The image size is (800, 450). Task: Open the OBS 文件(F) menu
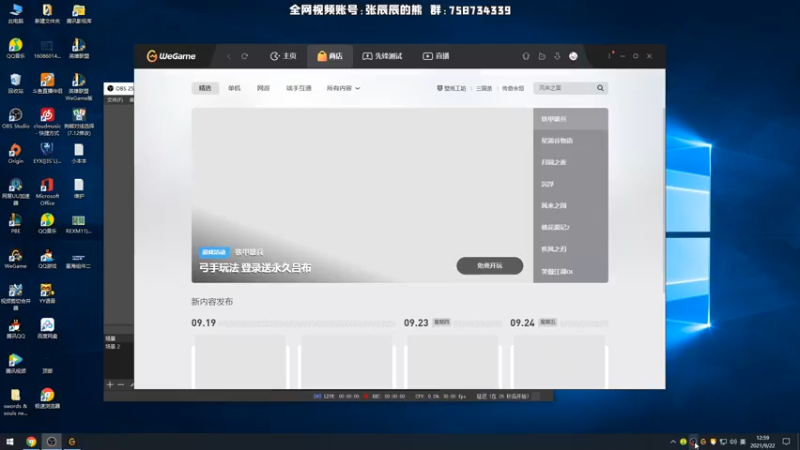pyautogui.click(x=115, y=100)
